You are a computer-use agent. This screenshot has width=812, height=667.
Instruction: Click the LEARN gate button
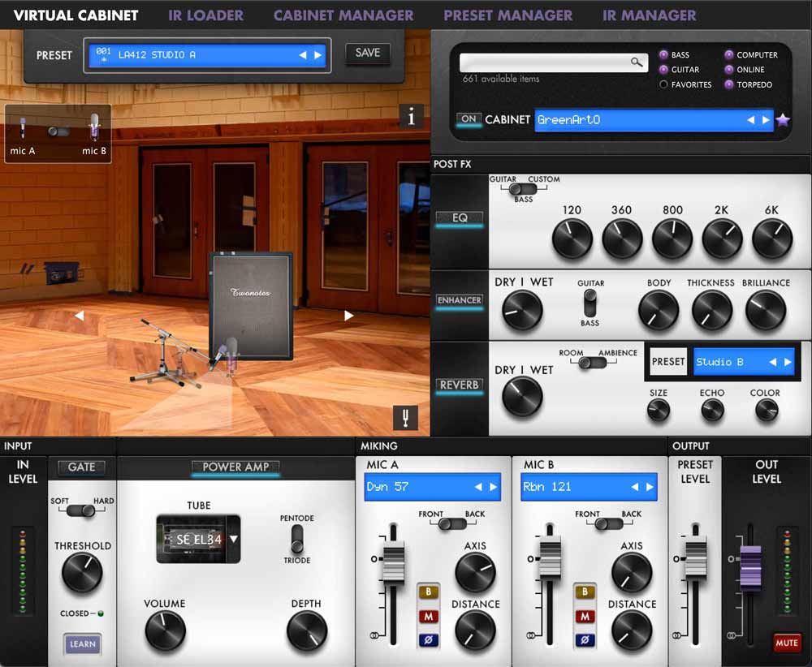point(82,644)
